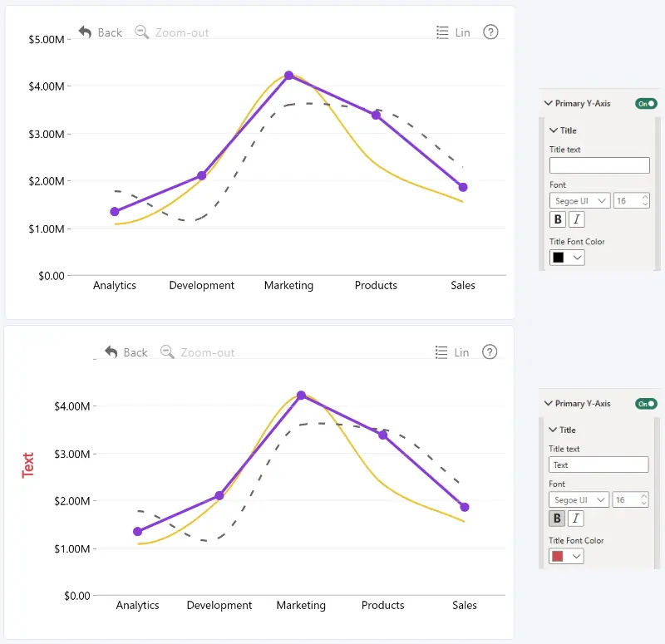Click the Back arrow icon in bottom chart

coord(111,351)
